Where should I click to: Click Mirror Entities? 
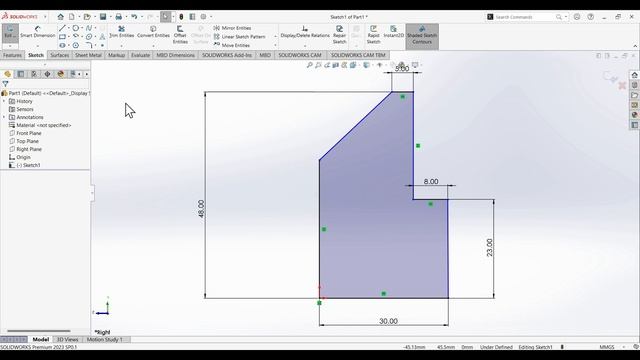pos(232,28)
